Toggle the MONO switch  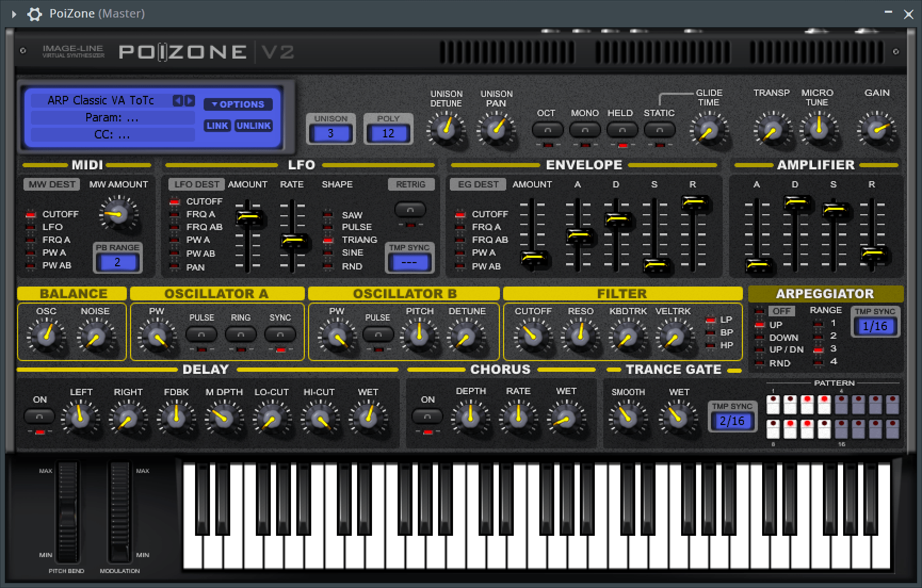point(585,129)
